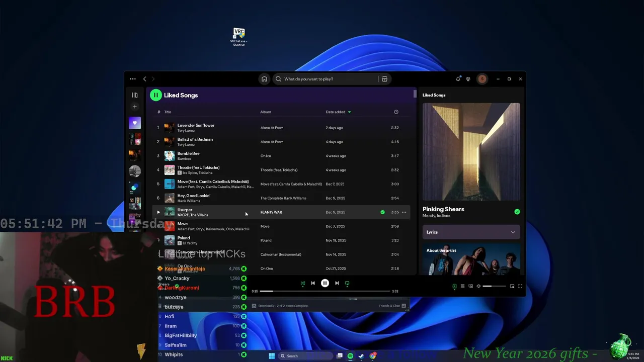
Task: Select the Hey, Good Lookin' track
Action: tap(282, 198)
